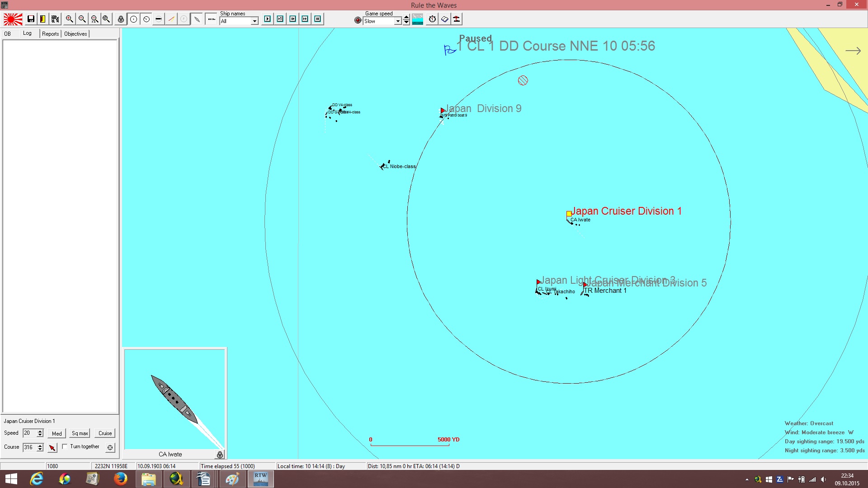Image resolution: width=868 pixels, height=488 pixels.
Task: Click the Japanese rising sun flag icon
Action: point(13,19)
